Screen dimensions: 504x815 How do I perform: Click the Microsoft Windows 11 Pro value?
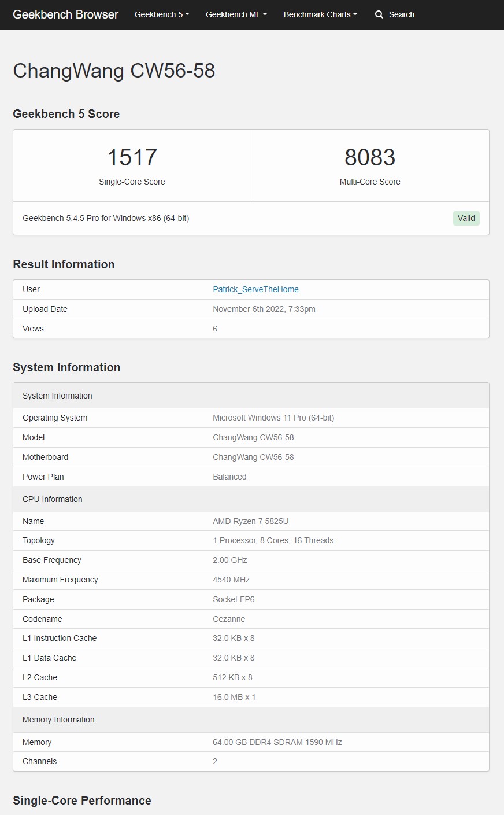point(273,418)
